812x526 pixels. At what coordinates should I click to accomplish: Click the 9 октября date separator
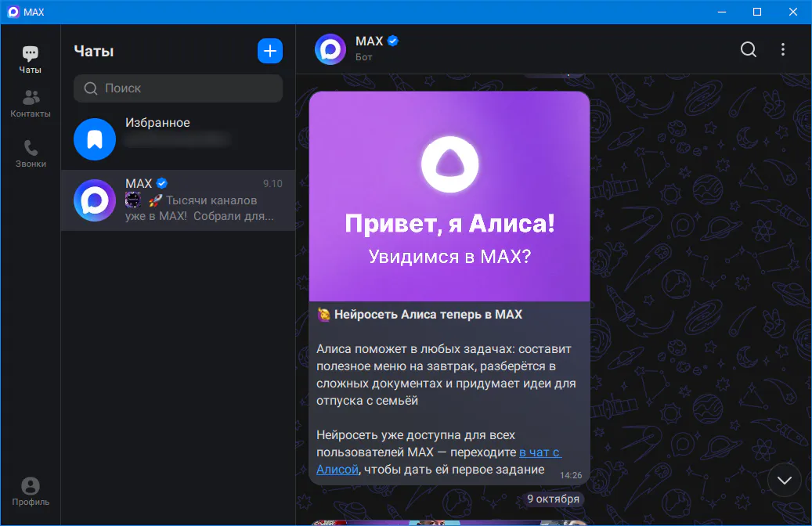553,499
